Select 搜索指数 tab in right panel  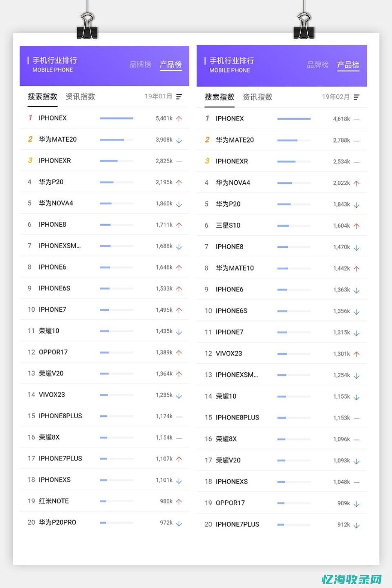(220, 97)
